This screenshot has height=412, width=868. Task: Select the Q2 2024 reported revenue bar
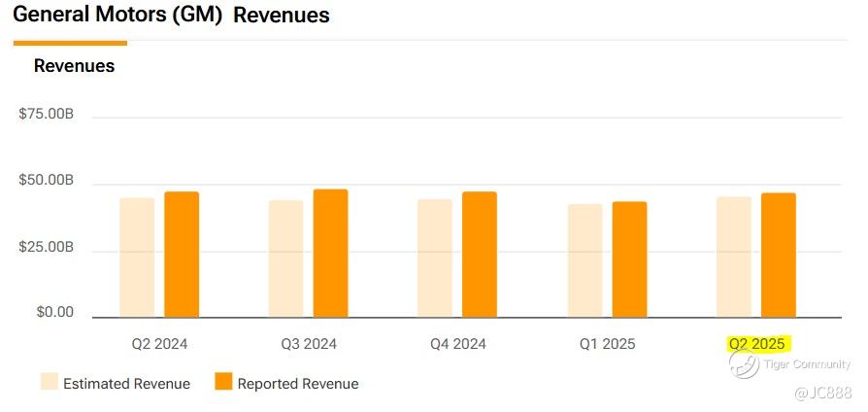tap(182, 255)
